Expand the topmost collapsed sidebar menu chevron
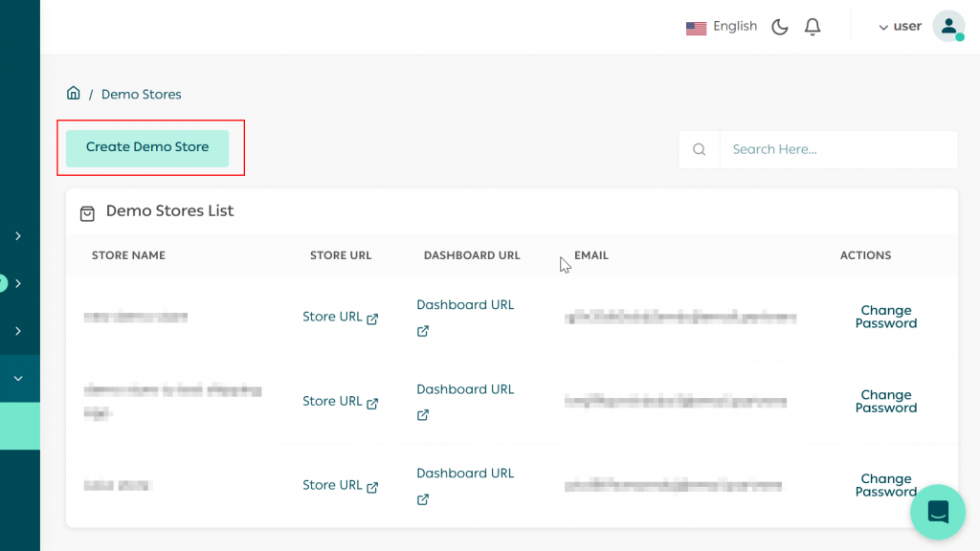The width and height of the screenshot is (980, 551). [x=19, y=235]
